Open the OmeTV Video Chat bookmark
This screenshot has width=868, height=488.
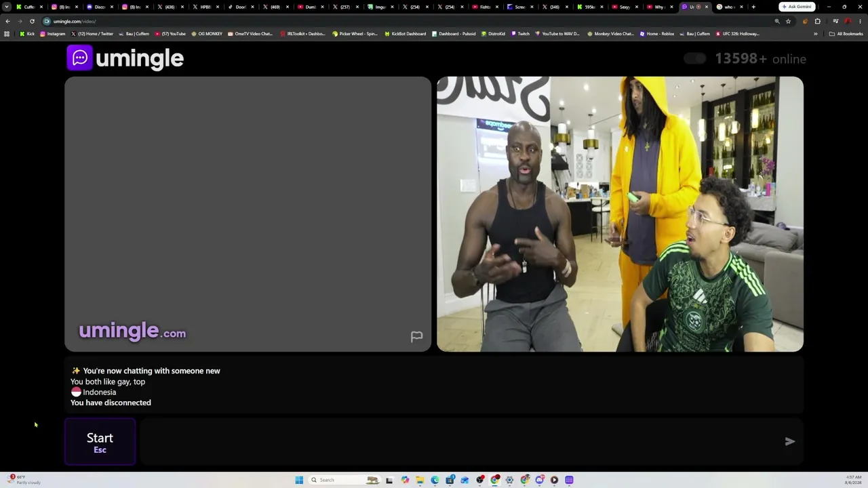coord(250,33)
